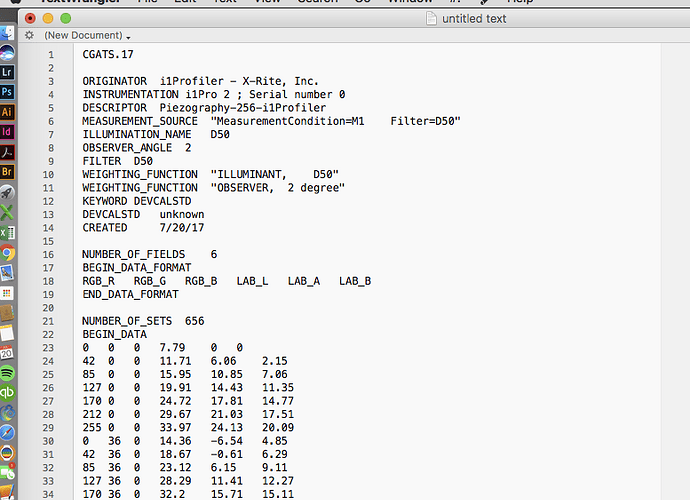Click the value '656' on line 21
Screen dimensions: 690x500
[195, 321]
